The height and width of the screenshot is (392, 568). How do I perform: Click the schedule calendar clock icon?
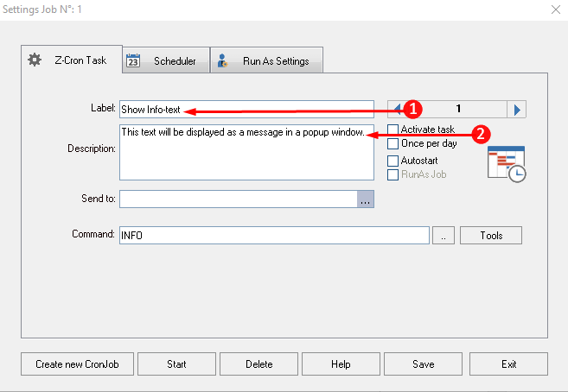[507, 164]
